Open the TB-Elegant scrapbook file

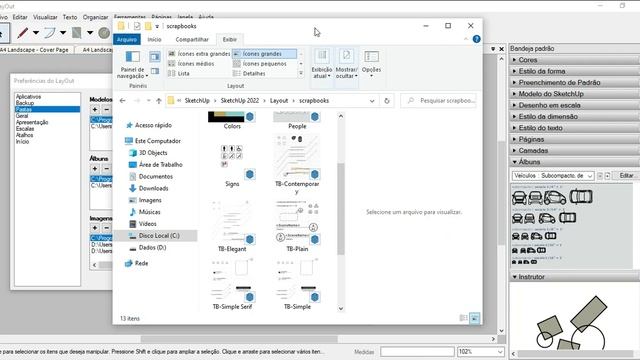(232, 227)
